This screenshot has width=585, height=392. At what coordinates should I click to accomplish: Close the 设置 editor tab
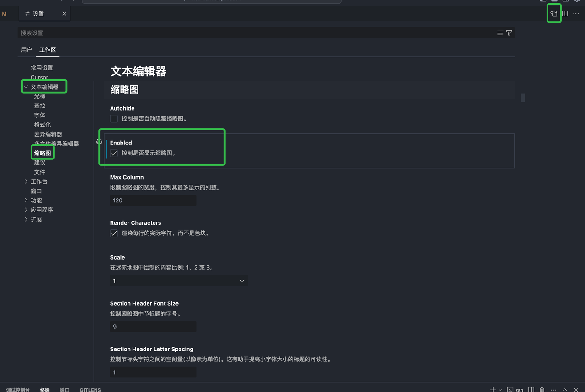(64, 14)
